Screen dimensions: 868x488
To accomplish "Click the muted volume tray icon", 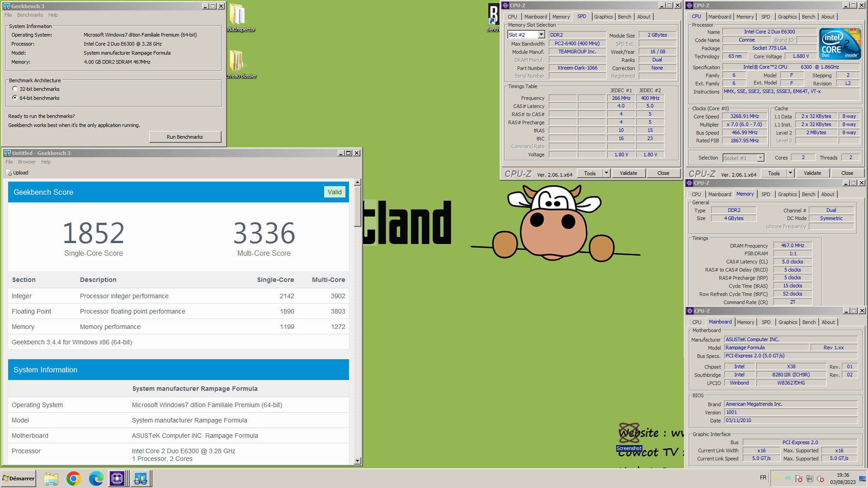I will coord(821,479).
